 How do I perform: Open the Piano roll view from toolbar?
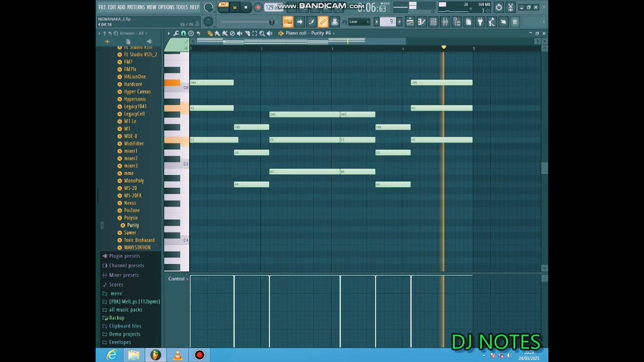click(x=422, y=22)
